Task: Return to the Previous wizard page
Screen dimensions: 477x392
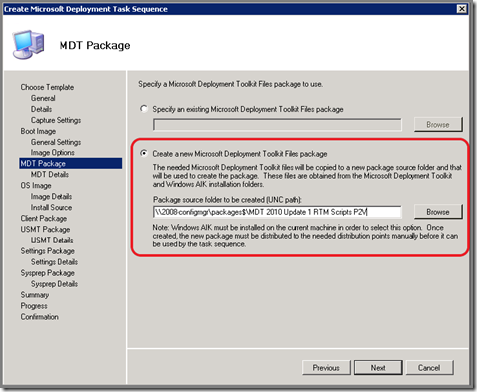Action: click(x=326, y=368)
